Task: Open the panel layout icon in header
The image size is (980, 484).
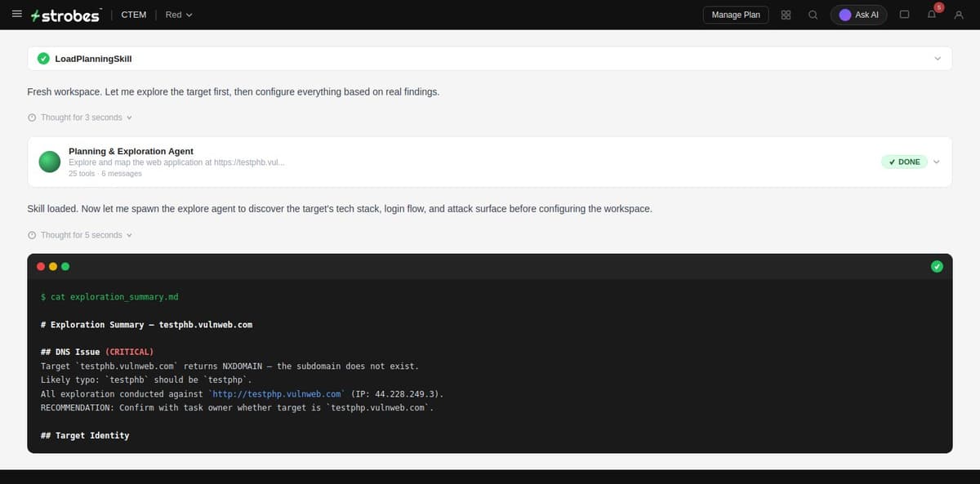Action: coord(904,15)
